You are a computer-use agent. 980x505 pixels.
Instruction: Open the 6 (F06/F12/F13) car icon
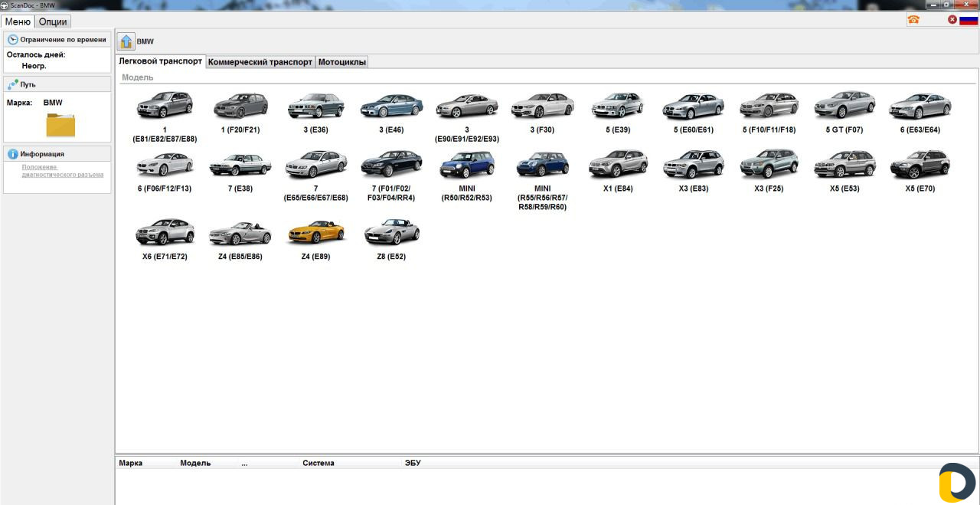tap(165, 165)
